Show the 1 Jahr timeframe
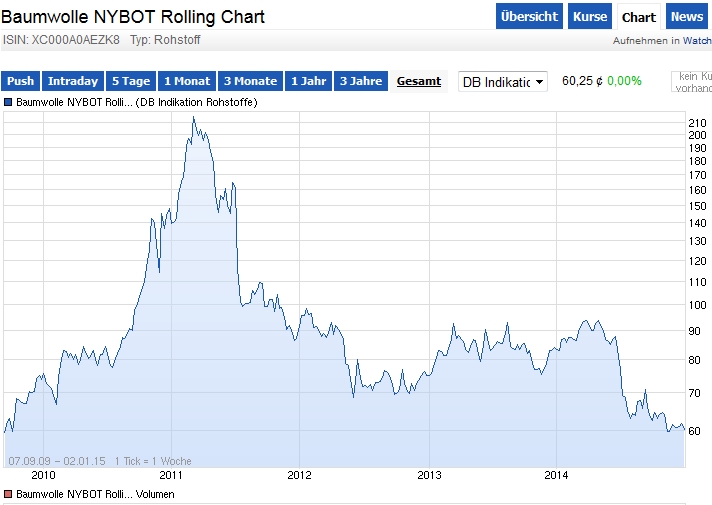 click(308, 81)
